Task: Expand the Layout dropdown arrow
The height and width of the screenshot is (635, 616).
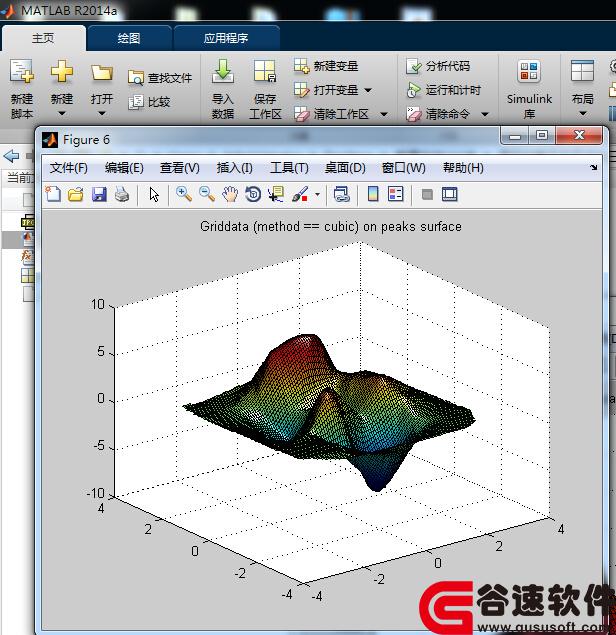Action: click(x=582, y=113)
